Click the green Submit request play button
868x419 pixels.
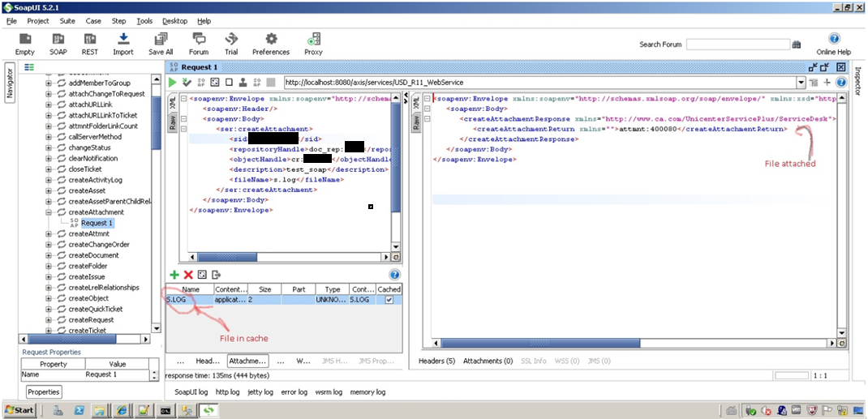pos(173,83)
